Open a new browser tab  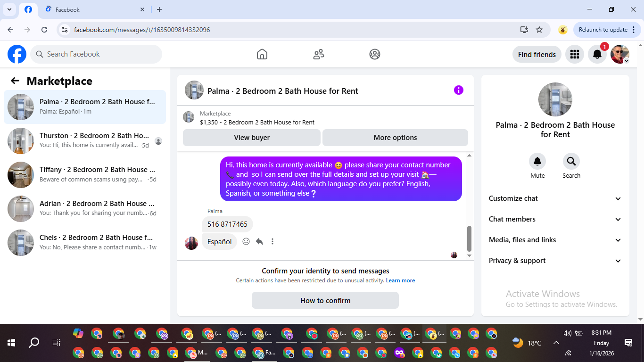tap(159, 9)
